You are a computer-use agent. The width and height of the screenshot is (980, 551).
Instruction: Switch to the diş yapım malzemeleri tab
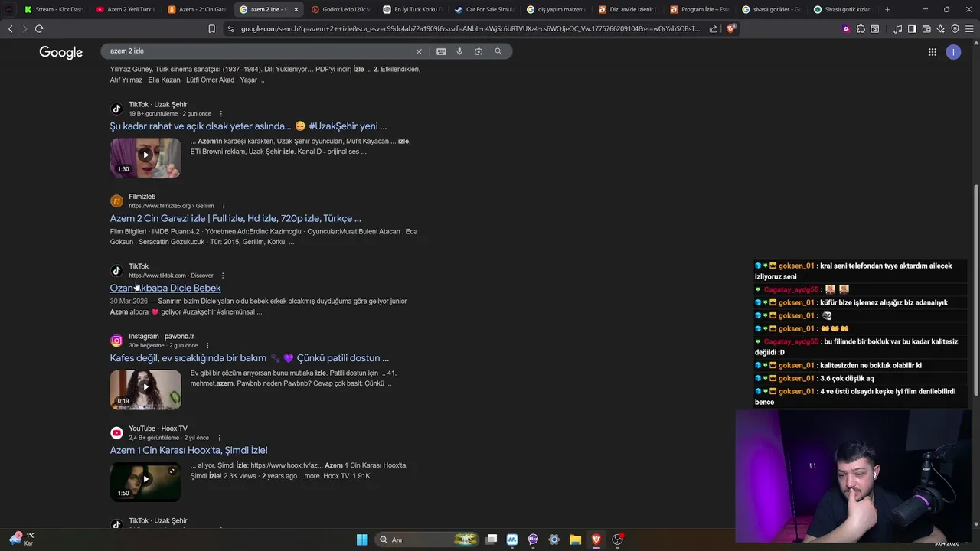pos(555,9)
